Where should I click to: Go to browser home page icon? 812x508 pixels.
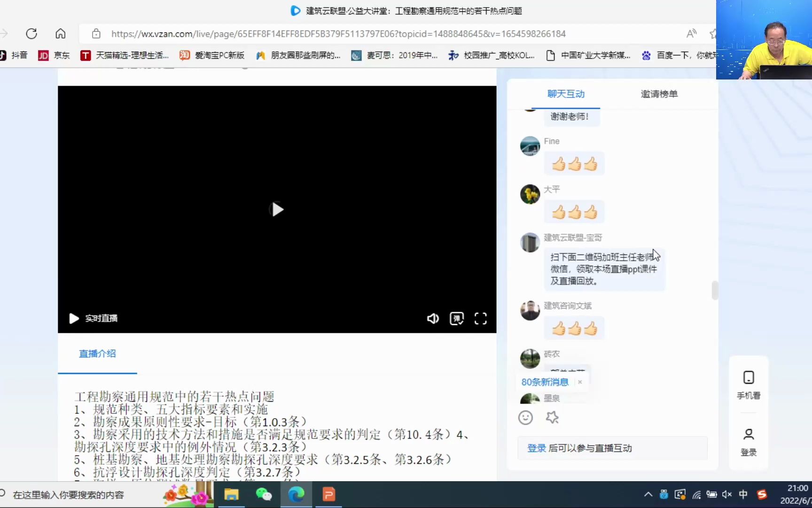(x=61, y=34)
